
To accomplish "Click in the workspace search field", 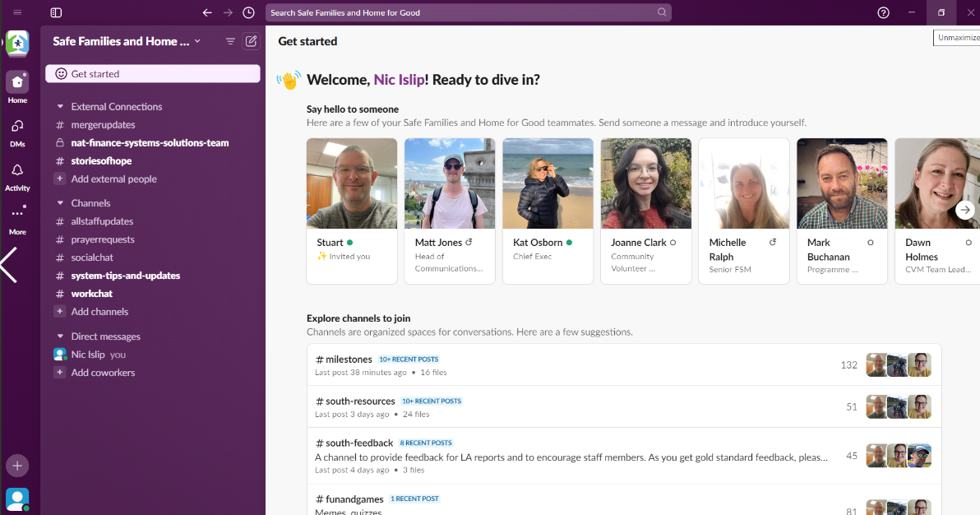I will point(462,12).
